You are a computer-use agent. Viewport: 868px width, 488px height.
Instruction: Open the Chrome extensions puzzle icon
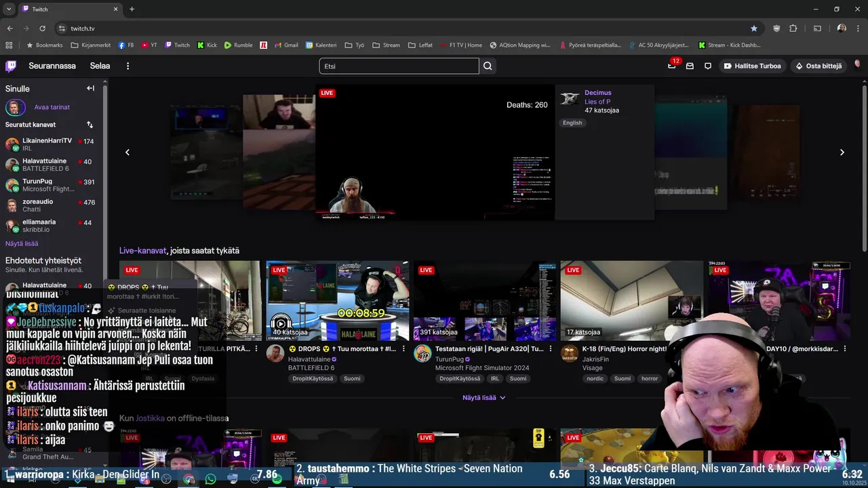click(x=793, y=28)
